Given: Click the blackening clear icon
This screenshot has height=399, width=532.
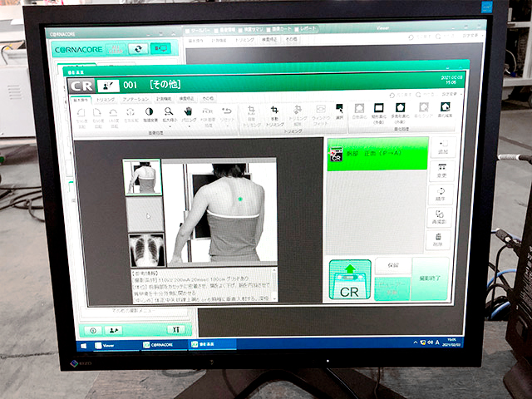Looking at the screenshot, I should [x=423, y=108].
